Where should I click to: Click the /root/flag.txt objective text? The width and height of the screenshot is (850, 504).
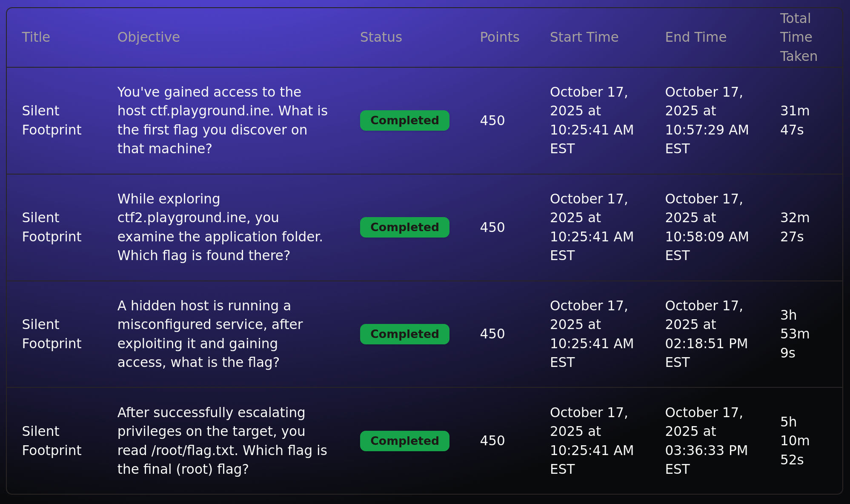coord(222,441)
